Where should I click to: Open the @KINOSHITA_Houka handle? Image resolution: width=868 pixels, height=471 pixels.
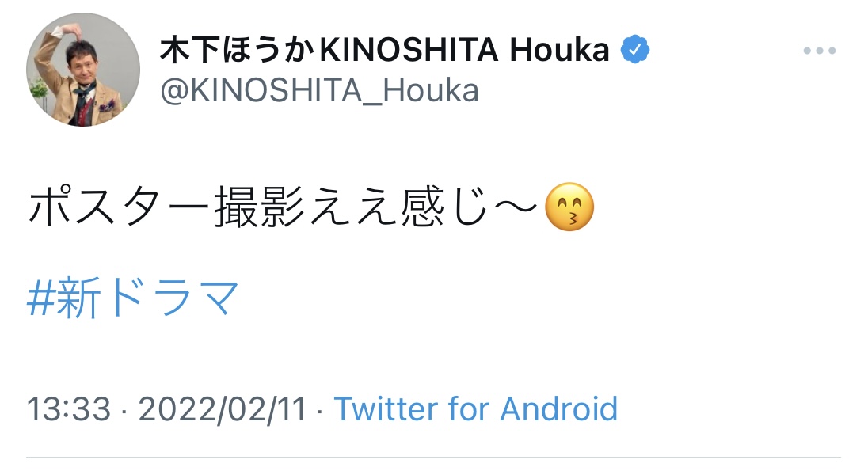pos(320,91)
